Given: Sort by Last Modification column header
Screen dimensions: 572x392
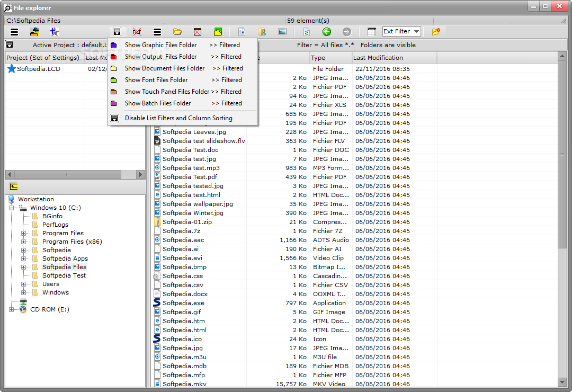Looking at the screenshot, I should pos(395,58).
